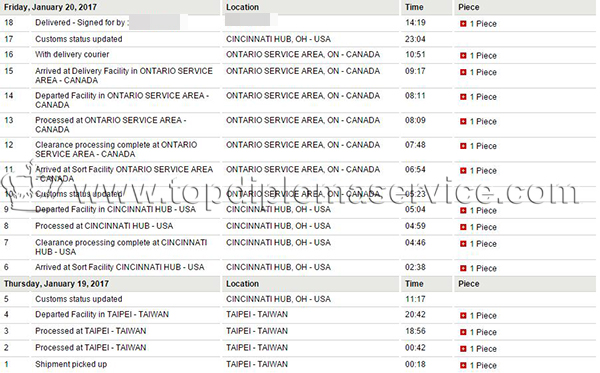Open piece icon for Shipment picked up row
The image size is (600, 373).
[463, 365]
